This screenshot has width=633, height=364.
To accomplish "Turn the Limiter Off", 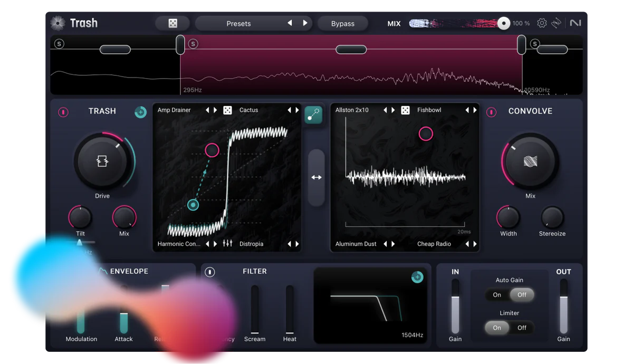I will pos(522,328).
